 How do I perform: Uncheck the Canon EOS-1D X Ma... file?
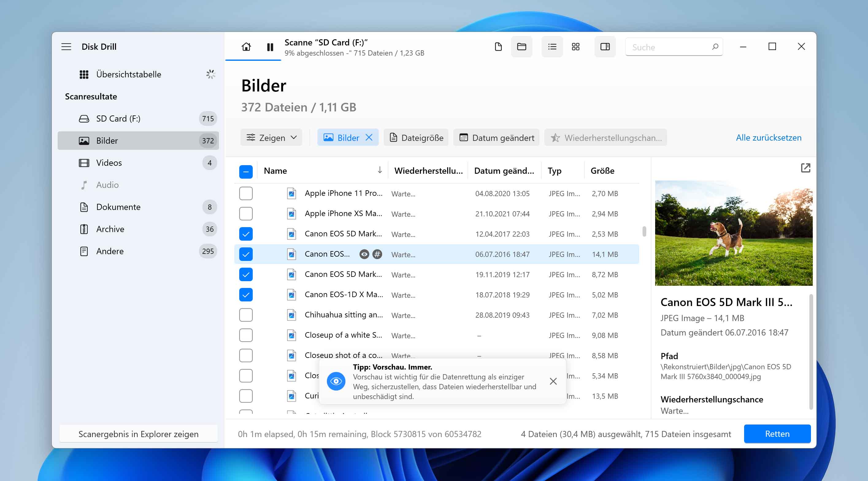coord(246,294)
